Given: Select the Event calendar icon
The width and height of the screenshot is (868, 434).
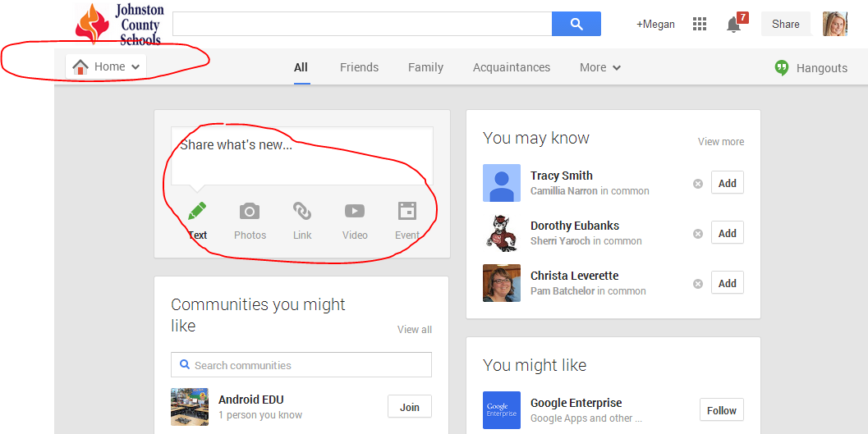Looking at the screenshot, I should coord(407,211).
